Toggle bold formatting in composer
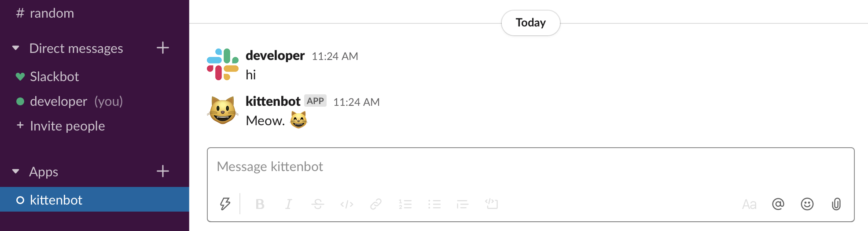 260,204
